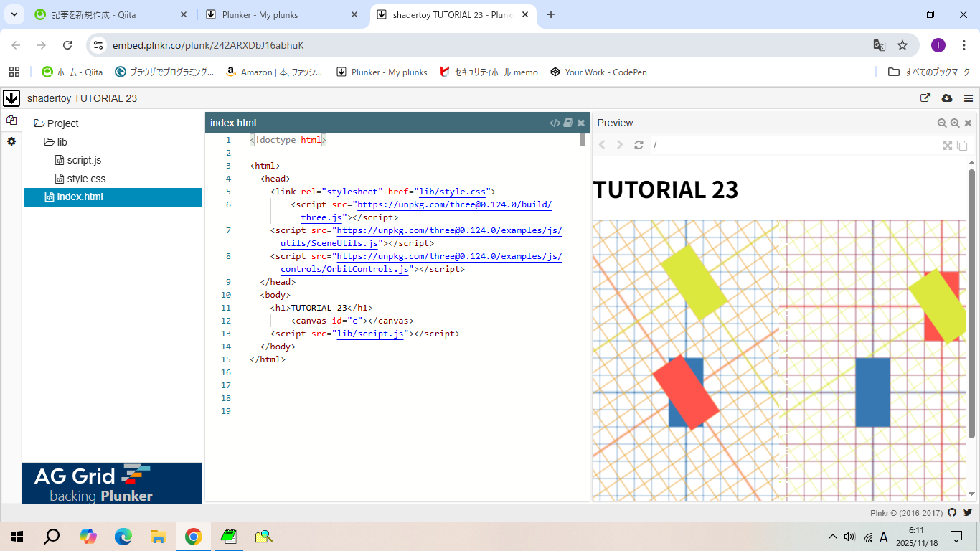Click the AG Grid backing Plunker banner
Screen dimensions: 980x551
pos(113,483)
